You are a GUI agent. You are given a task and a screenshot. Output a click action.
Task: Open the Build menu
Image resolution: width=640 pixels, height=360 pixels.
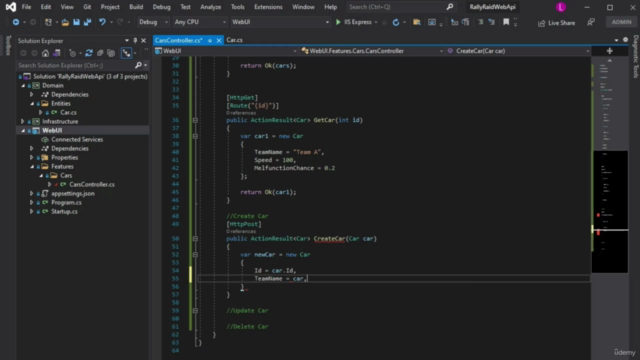[136, 7]
